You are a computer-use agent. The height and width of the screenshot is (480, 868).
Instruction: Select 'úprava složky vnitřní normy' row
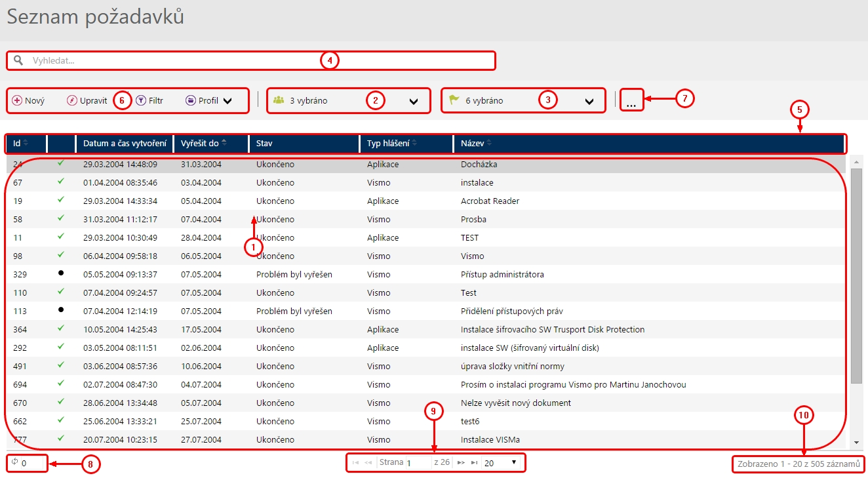click(426, 366)
